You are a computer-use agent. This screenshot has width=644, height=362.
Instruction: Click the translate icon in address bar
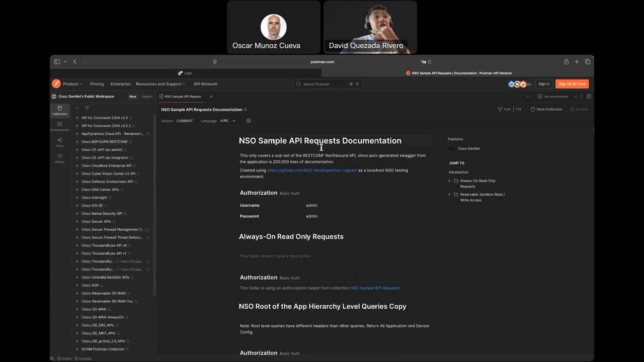click(423, 62)
